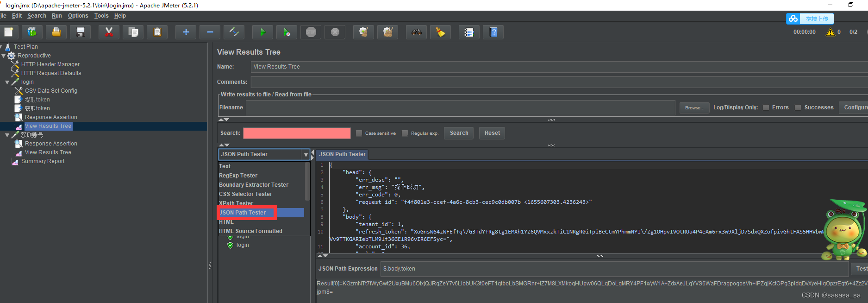Click Start no pauses icon
This screenshot has height=303, width=868.
(287, 32)
